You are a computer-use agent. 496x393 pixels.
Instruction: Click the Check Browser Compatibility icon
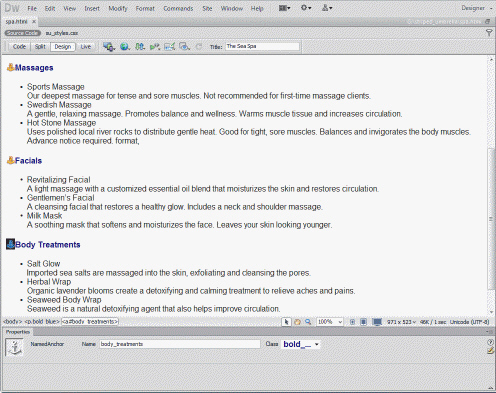[169, 47]
